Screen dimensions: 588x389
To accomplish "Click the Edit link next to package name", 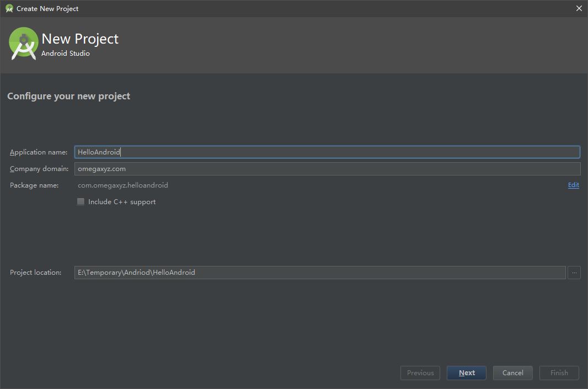I will [x=573, y=185].
